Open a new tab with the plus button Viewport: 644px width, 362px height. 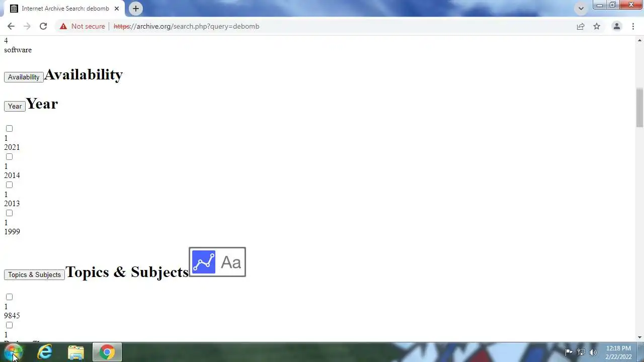[136, 9]
